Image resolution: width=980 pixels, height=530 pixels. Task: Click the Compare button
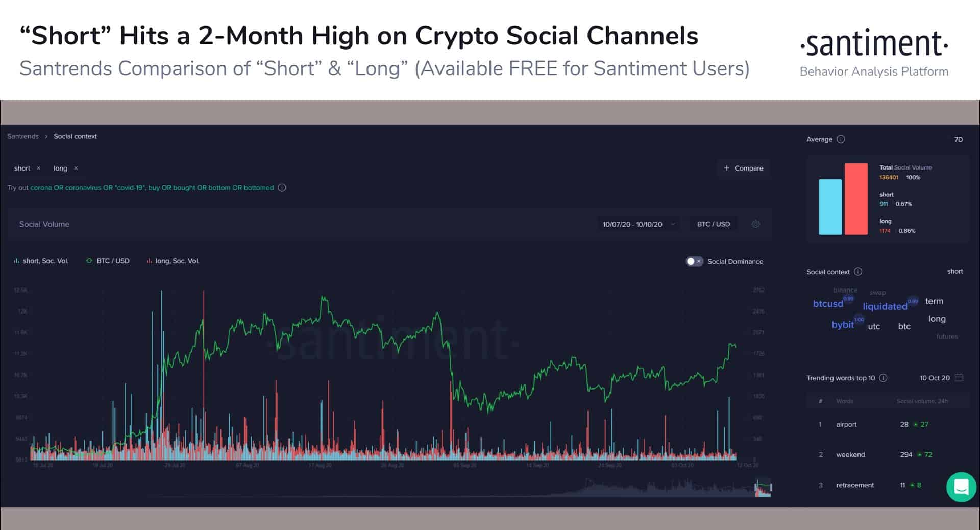tap(743, 168)
